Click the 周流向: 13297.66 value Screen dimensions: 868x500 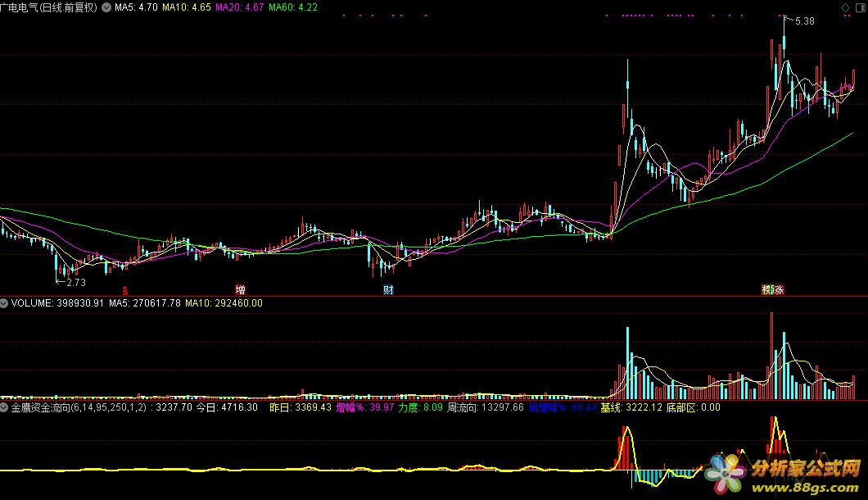click(486, 407)
